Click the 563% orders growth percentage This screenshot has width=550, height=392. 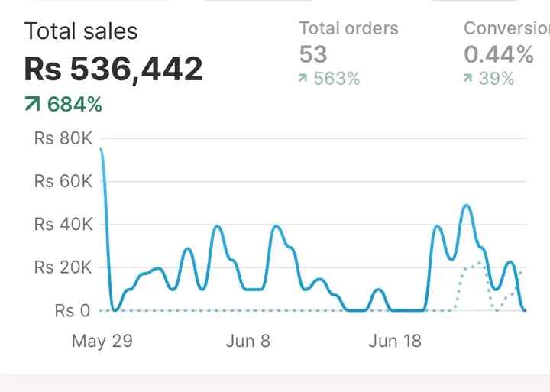(336, 79)
